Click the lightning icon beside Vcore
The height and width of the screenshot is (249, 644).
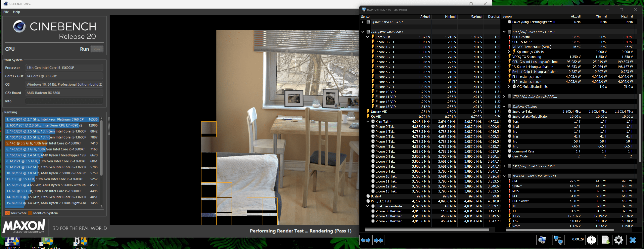pyautogui.click(x=510, y=226)
